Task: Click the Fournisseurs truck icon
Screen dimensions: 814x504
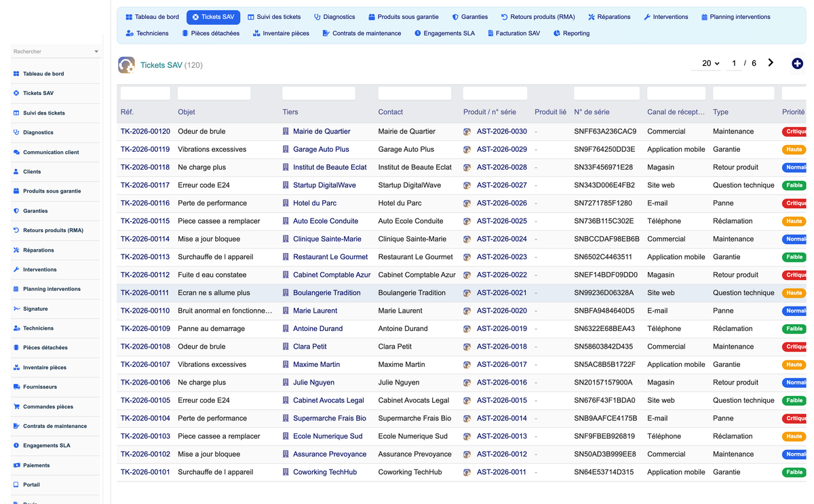Action: (x=16, y=387)
